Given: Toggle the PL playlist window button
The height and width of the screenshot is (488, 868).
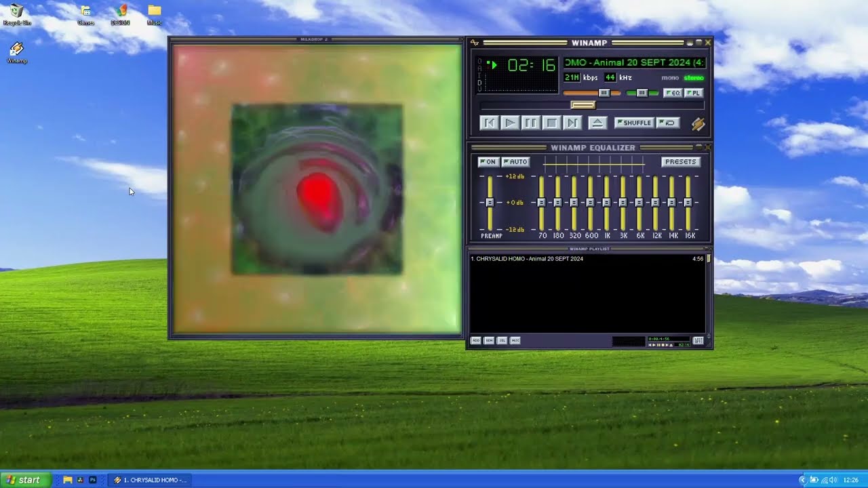Looking at the screenshot, I should [693, 93].
